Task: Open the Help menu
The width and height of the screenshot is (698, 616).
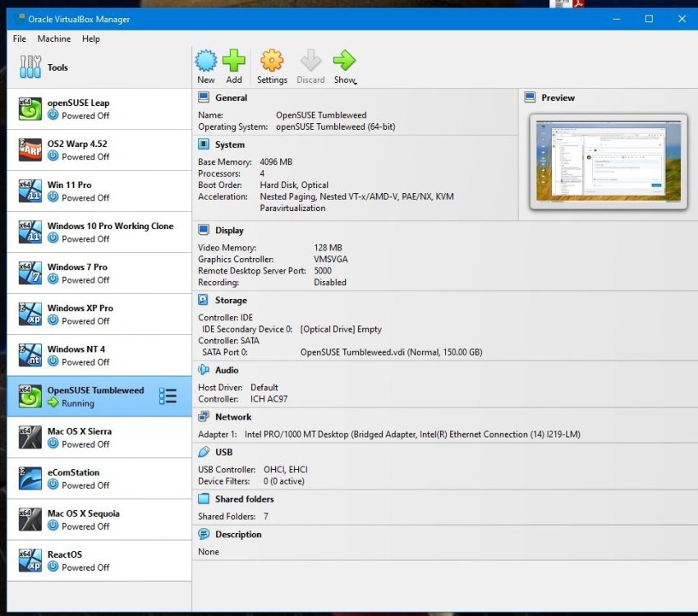Action: [91, 39]
